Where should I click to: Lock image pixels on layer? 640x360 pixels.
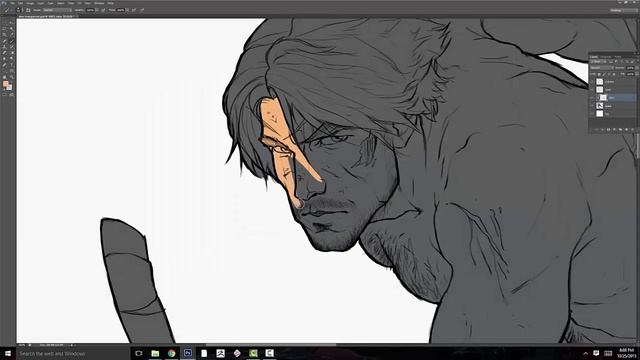(604, 74)
